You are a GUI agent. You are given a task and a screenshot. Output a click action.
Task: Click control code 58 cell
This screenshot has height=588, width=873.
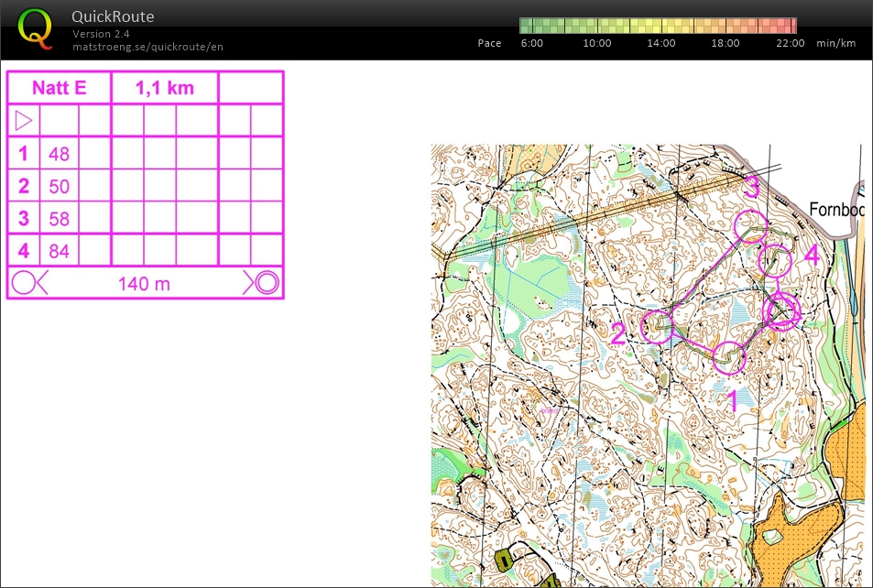coord(59,218)
